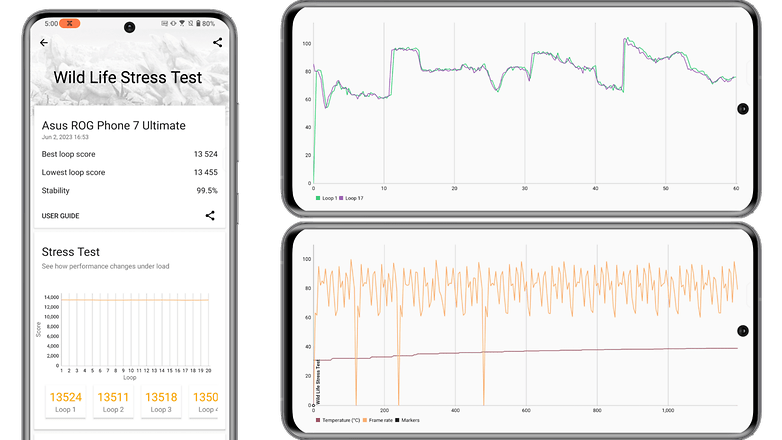Tap the See how performance changes under load text

[x=105, y=266]
